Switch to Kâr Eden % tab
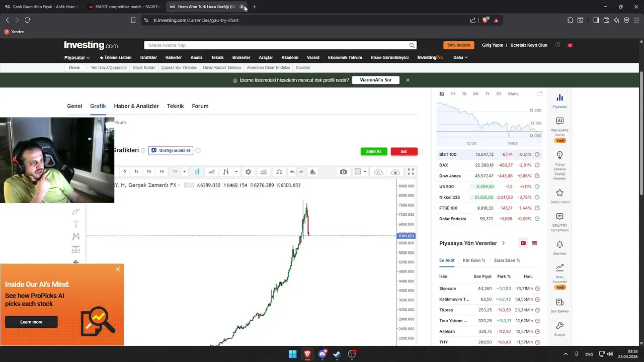 (474, 260)
